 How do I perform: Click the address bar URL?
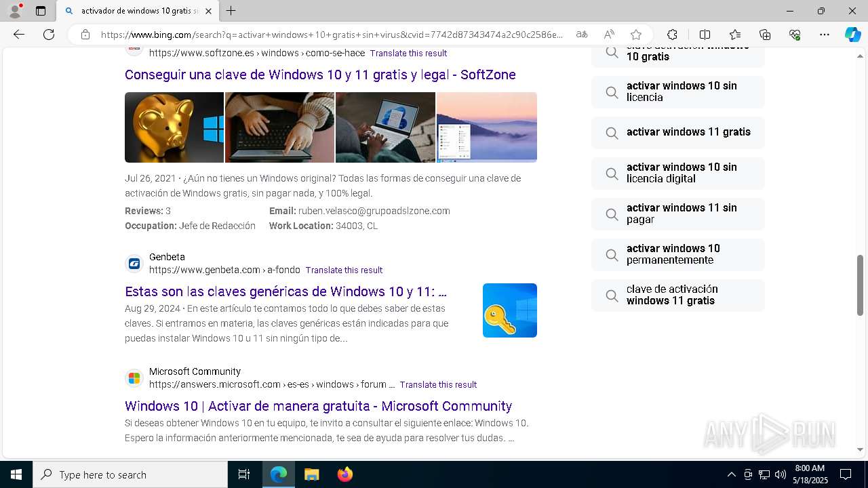tap(332, 35)
